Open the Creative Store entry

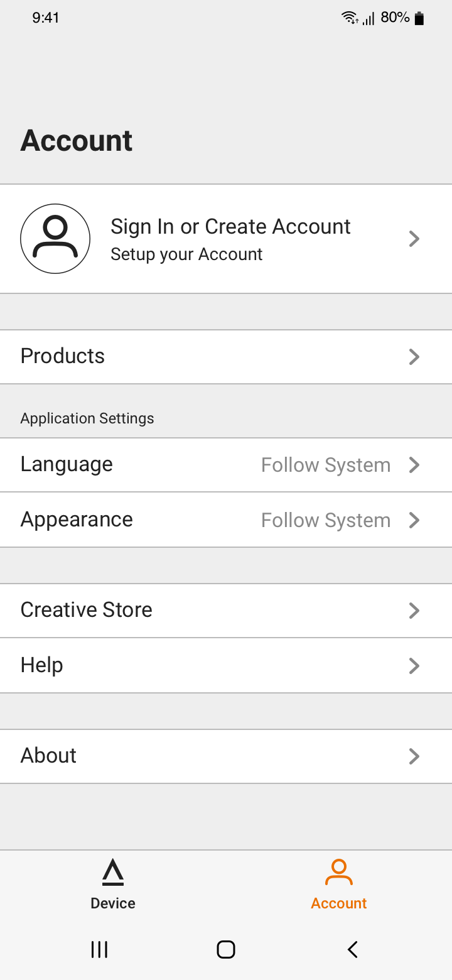tap(226, 611)
